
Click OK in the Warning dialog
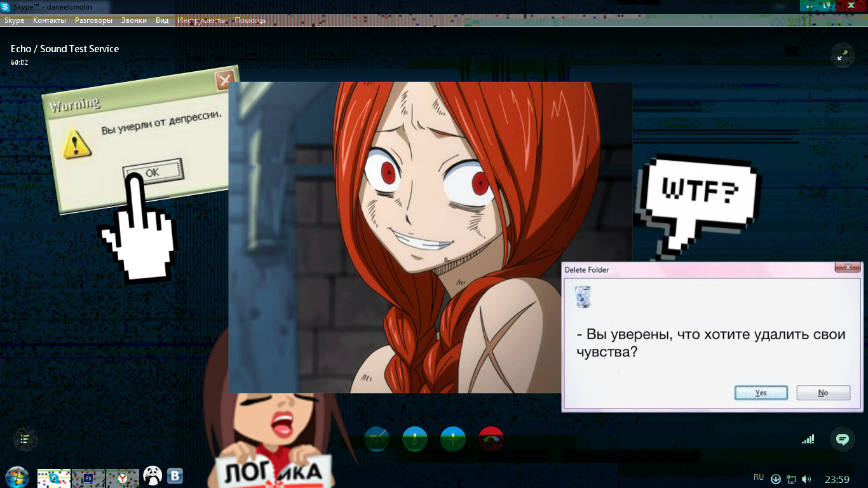pos(153,172)
